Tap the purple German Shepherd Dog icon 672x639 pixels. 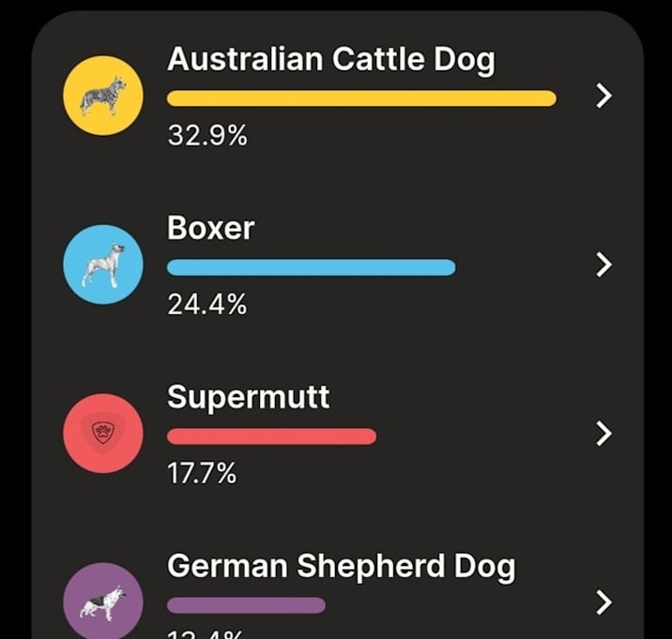click(x=103, y=602)
